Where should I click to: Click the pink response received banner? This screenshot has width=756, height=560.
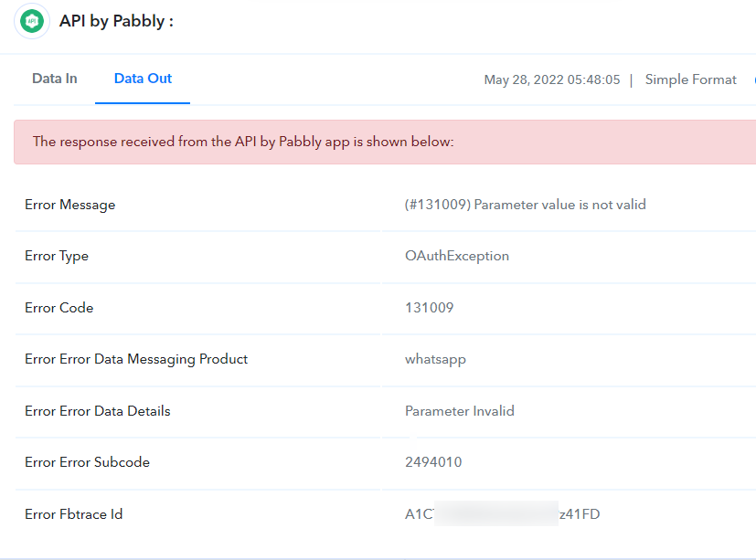(385, 142)
